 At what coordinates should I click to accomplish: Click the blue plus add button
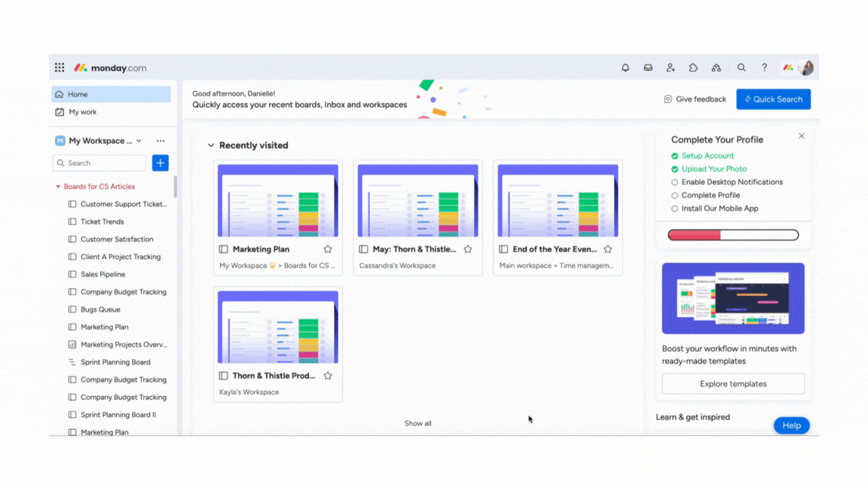coord(160,163)
